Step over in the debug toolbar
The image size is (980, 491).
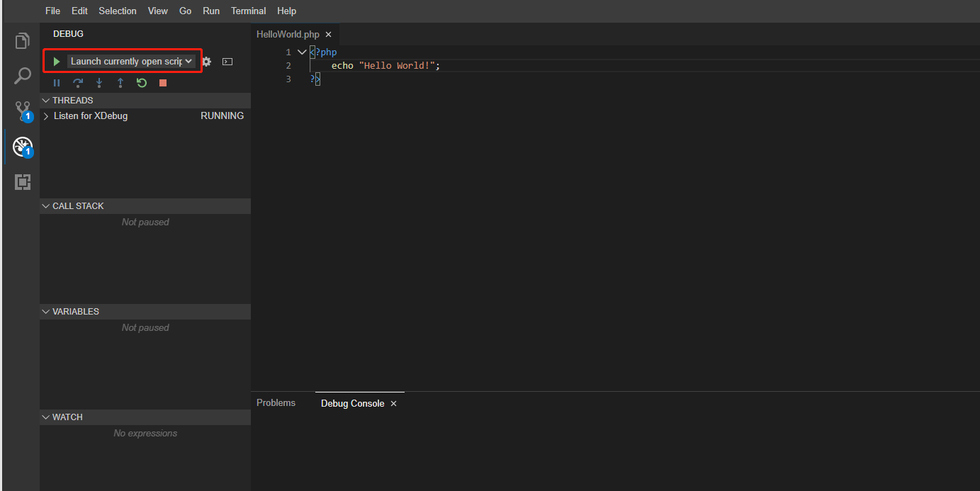78,83
